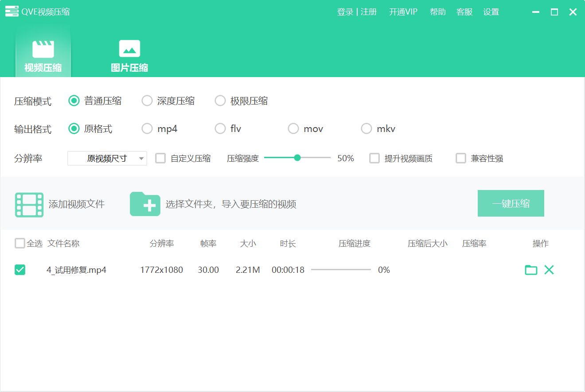Click the QVE视频压缩 app logo icon

12,12
